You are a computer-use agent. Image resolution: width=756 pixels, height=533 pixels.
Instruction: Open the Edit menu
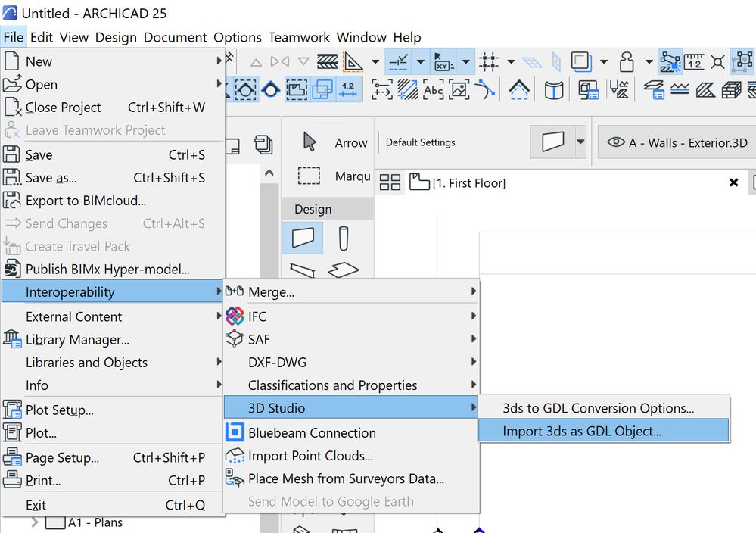(42, 37)
